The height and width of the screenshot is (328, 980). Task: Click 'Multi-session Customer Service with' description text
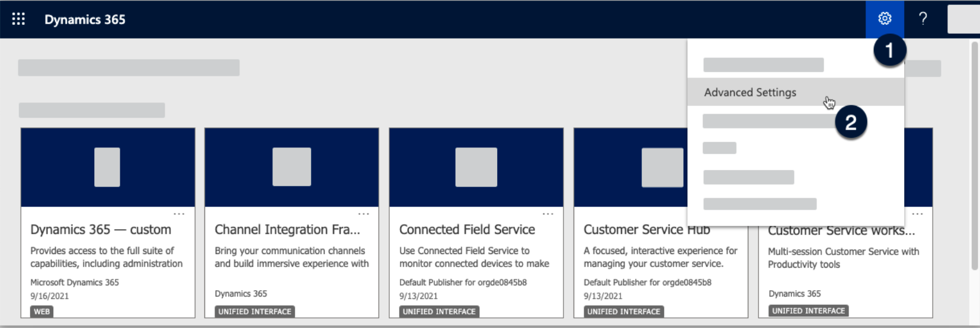(x=844, y=252)
